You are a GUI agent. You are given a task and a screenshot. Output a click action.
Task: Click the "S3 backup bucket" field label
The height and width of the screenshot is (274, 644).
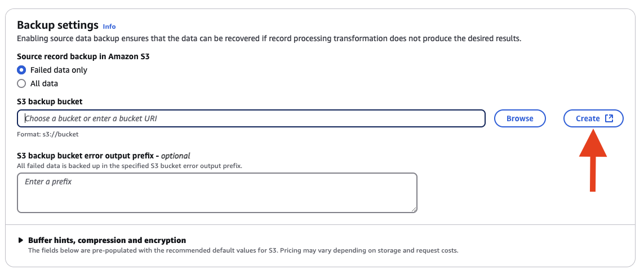click(x=50, y=101)
